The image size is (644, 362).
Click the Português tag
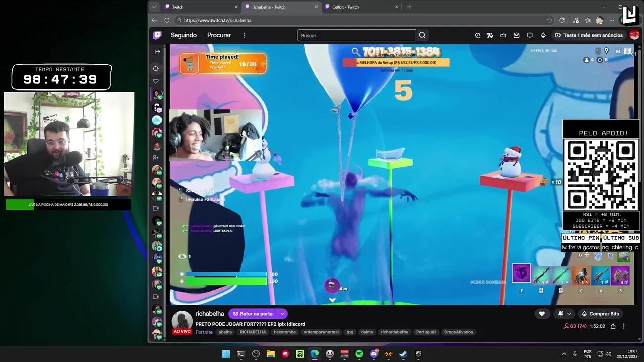(426, 332)
